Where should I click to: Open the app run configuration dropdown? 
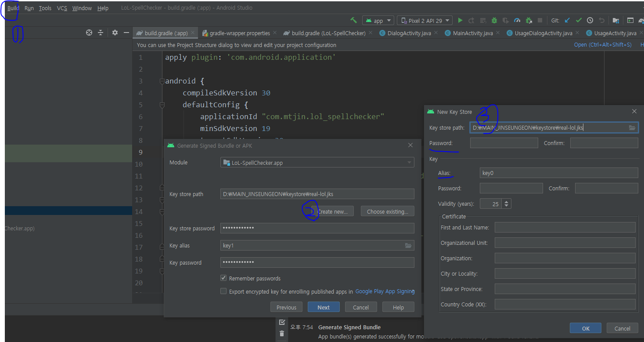coord(378,20)
